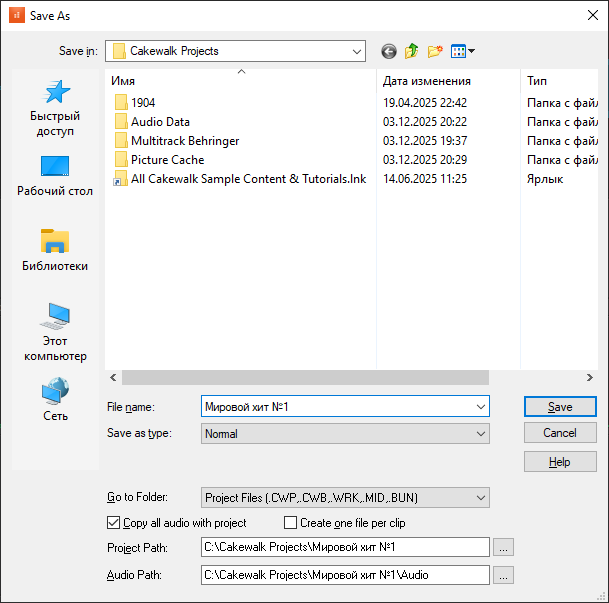Sort by the Тип column header
The width and height of the screenshot is (609, 603).
coord(559,81)
